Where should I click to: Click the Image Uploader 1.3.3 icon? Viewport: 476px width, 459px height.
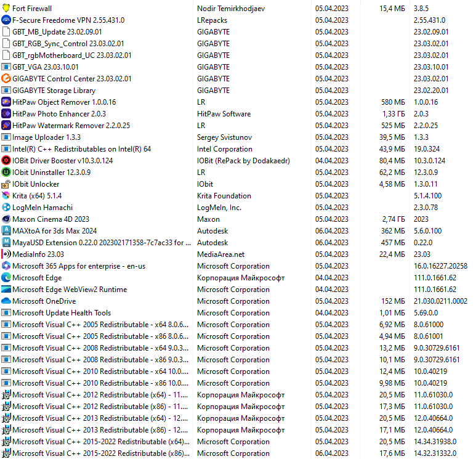(6, 137)
